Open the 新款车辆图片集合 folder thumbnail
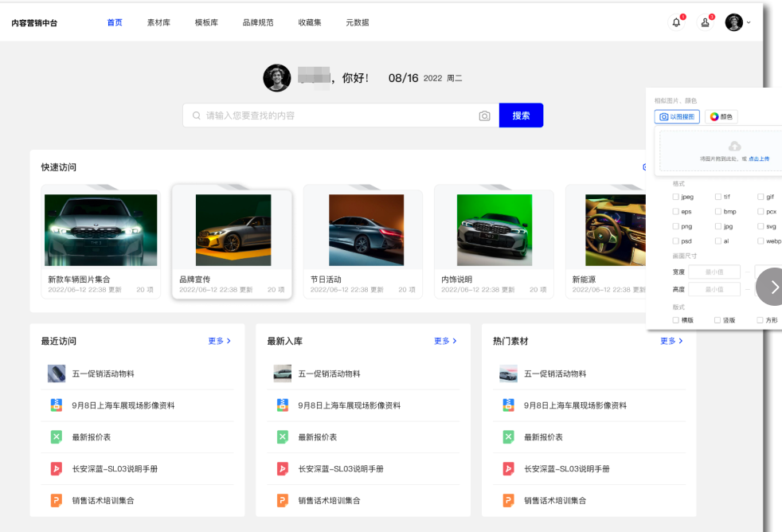This screenshot has width=782, height=532. click(x=101, y=230)
